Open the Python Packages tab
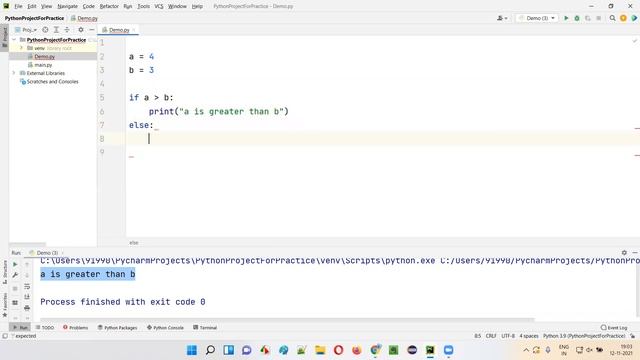Viewport: 640px width, 360px height. [118, 327]
